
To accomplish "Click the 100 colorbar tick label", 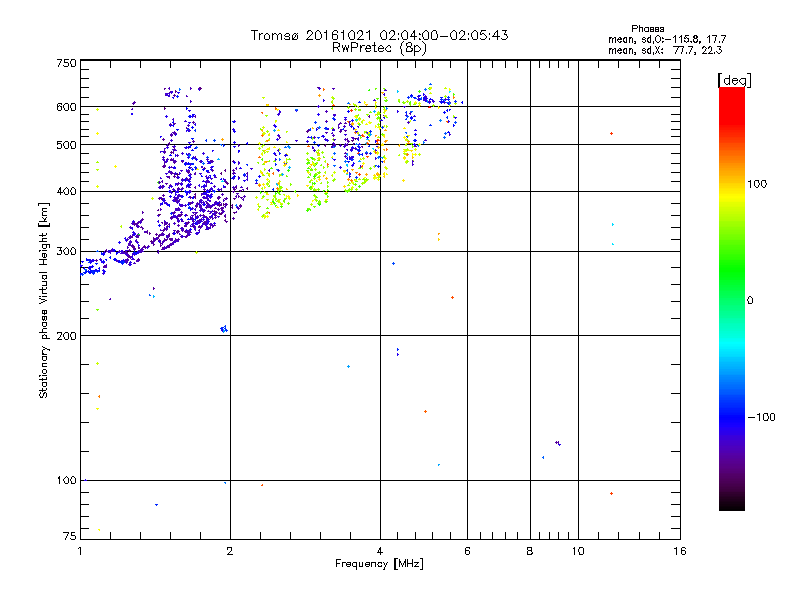I will [759, 184].
